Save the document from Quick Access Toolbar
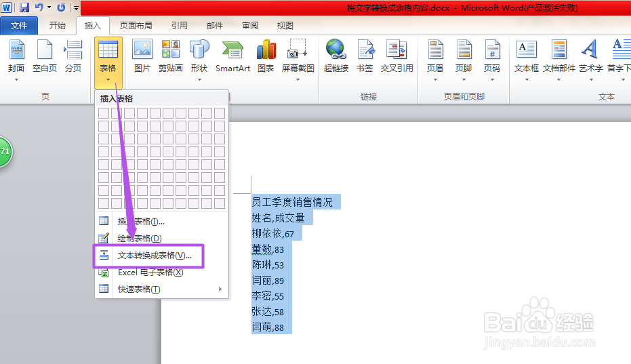The height and width of the screenshot is (364, 631). click(x=24, y=7)
